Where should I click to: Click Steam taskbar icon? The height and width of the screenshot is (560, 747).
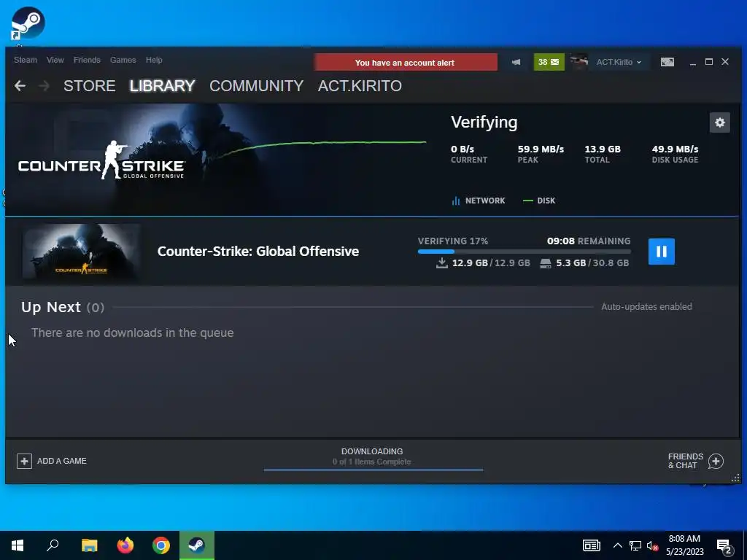[197, 545]
